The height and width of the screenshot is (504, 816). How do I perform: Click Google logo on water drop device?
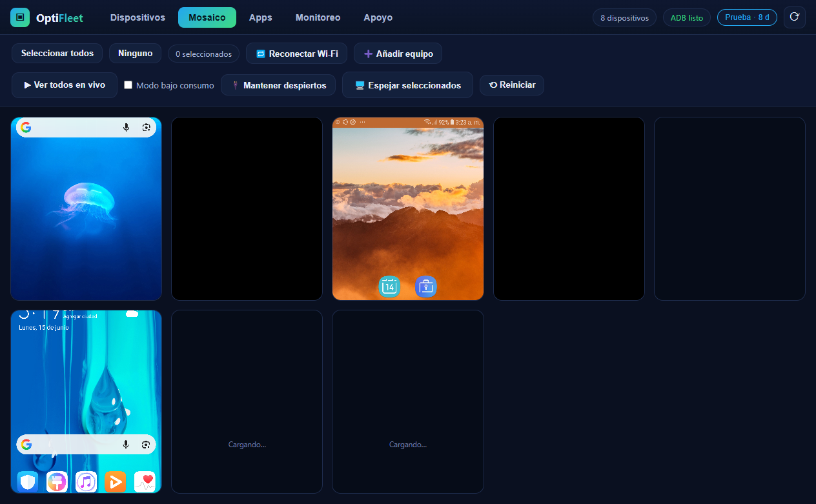[26, 444]
